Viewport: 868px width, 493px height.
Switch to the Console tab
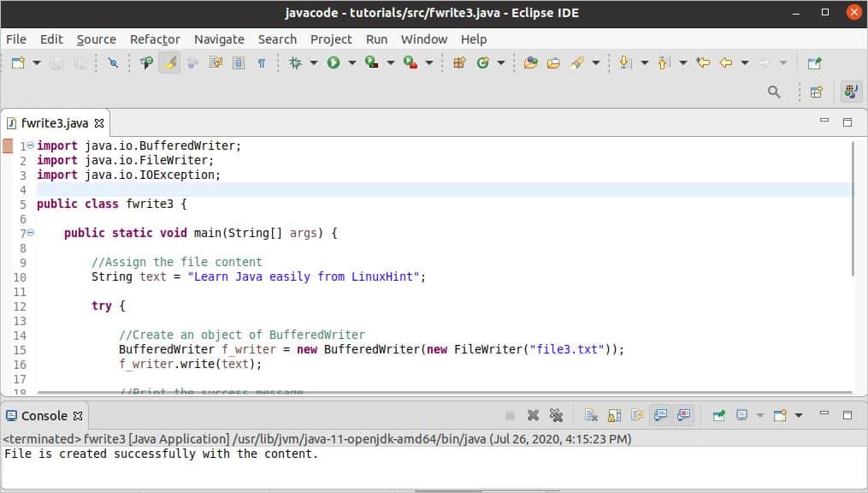44,415
